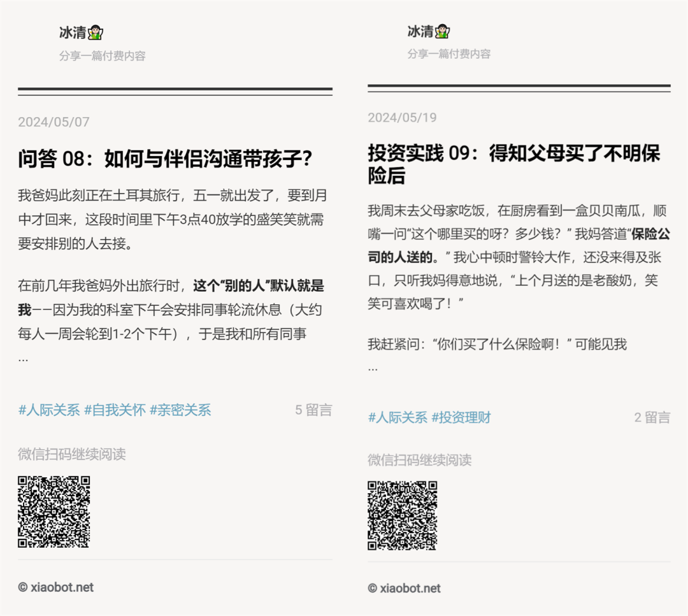This screenshot has height=616, width=688.
Task: View the 5 留言 comments
Action: tap(313, 410)
